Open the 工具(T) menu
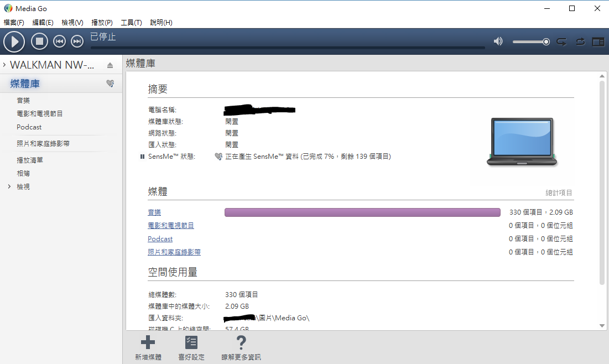 click(131, 23)
